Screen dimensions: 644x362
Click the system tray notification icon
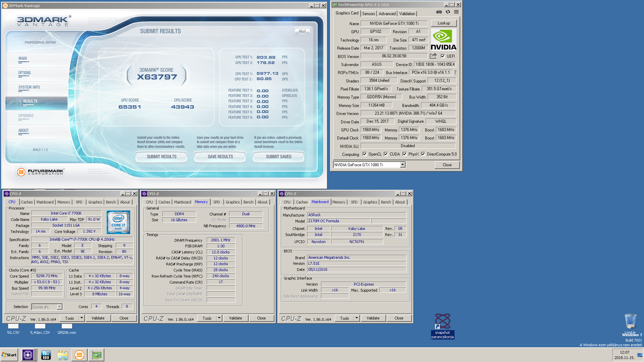click(x=640, y=355)
